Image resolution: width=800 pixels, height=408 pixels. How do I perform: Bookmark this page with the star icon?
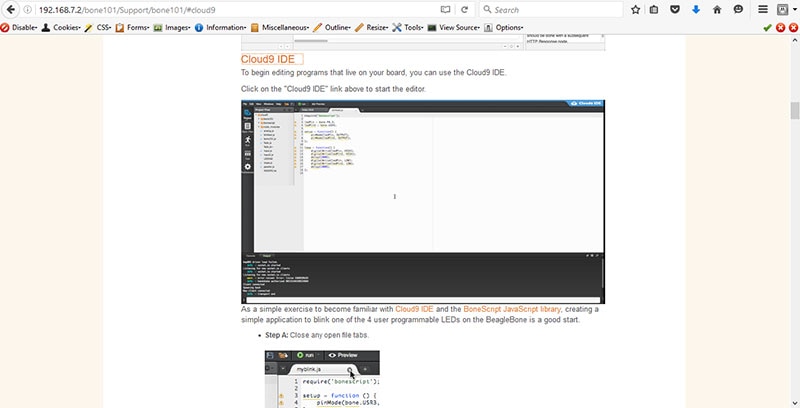(635, 9)
